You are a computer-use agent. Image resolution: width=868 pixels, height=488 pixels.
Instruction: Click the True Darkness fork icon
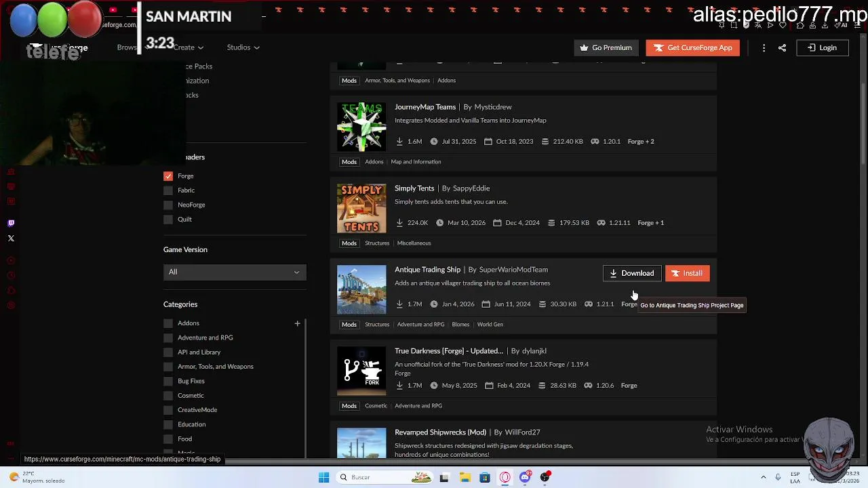pos(361,371)
